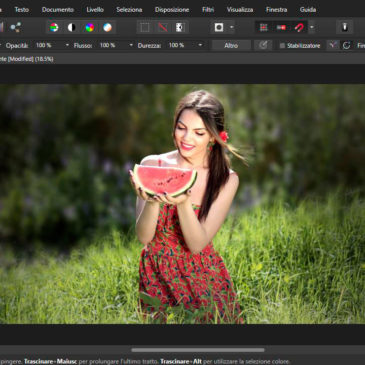Enable the Stabilizzatore checkbox
Image resolution: width=365 pixels, height=365 pixels.
click(x=282, y=46)
